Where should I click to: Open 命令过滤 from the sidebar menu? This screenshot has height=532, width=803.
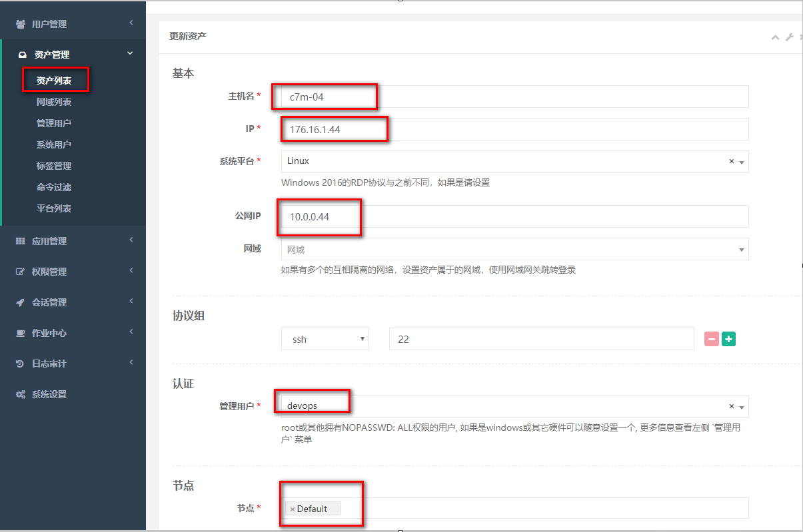(x=55, y=187)
